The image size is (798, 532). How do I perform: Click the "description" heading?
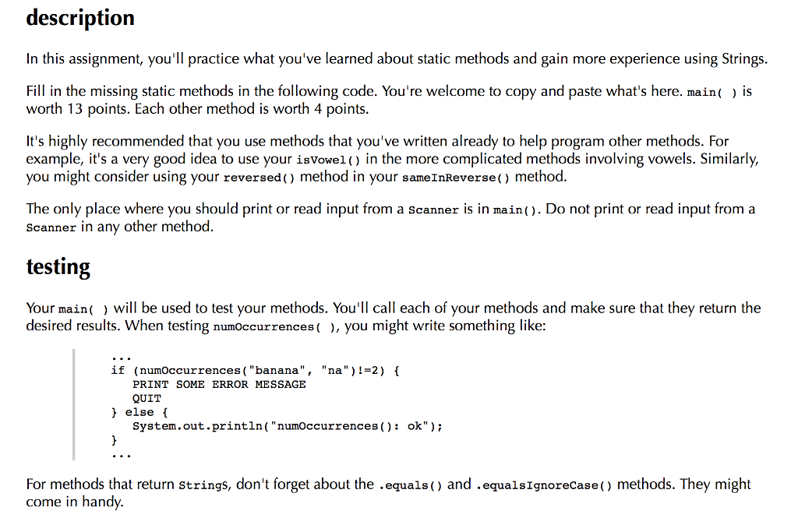pyautogui.click(x=80, y=18)
